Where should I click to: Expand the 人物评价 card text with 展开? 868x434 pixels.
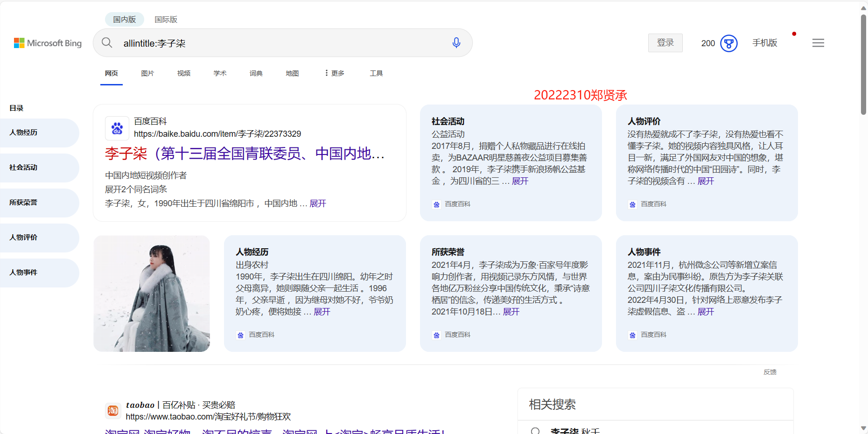706,181
